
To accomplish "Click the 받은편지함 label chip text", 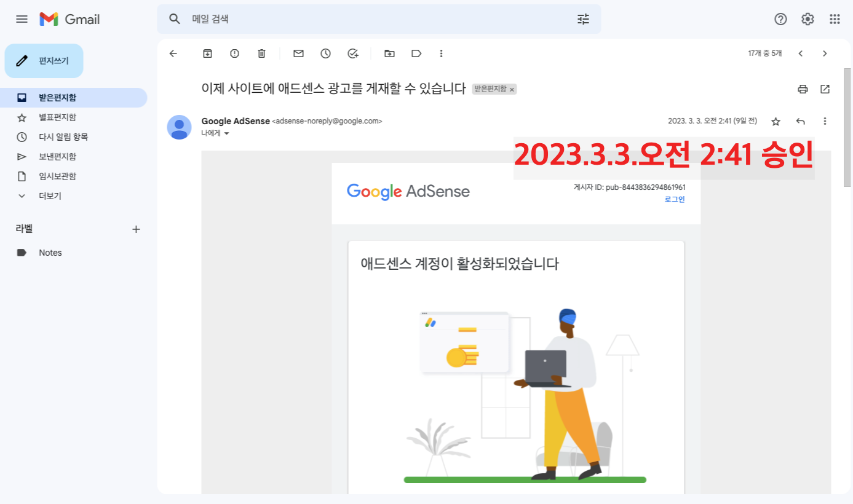I will pyautogui.click(x=490, y=89).
